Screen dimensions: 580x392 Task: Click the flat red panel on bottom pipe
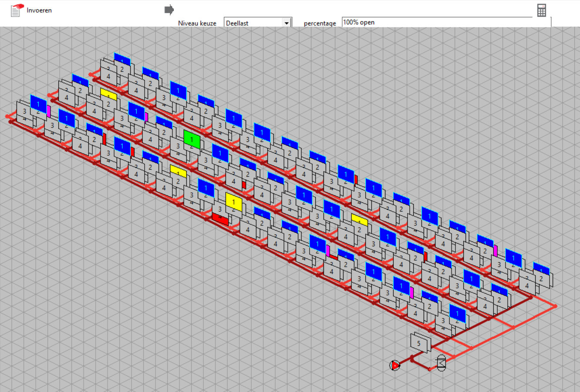coord(220,219)
